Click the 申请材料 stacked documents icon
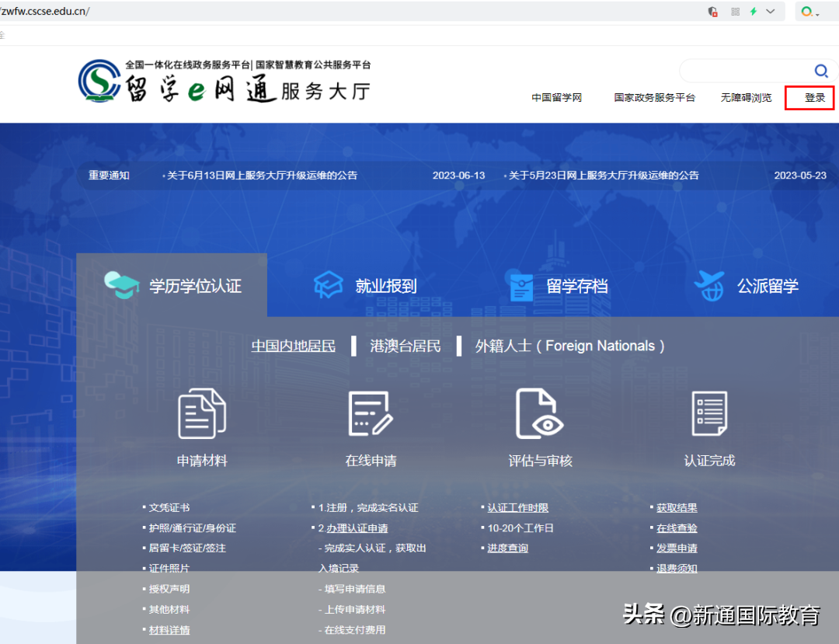 coord(201,413)
